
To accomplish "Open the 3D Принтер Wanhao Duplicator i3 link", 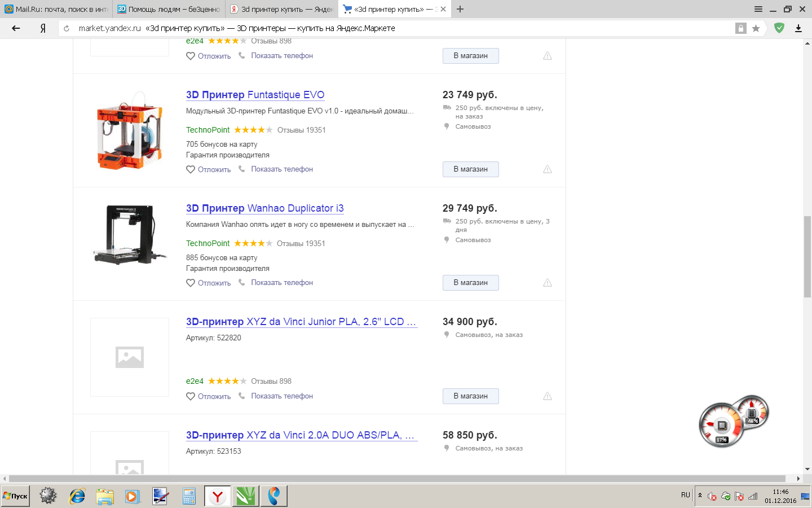I will click(265, 208).
